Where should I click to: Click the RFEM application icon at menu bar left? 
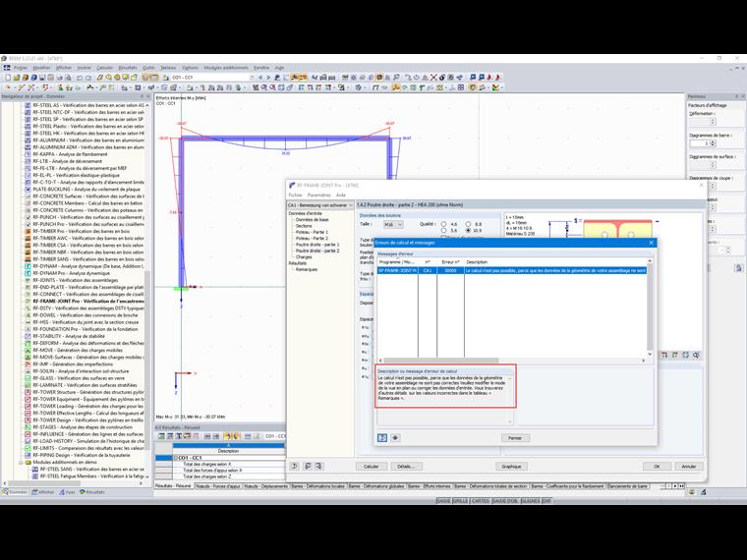click(7, 68)
